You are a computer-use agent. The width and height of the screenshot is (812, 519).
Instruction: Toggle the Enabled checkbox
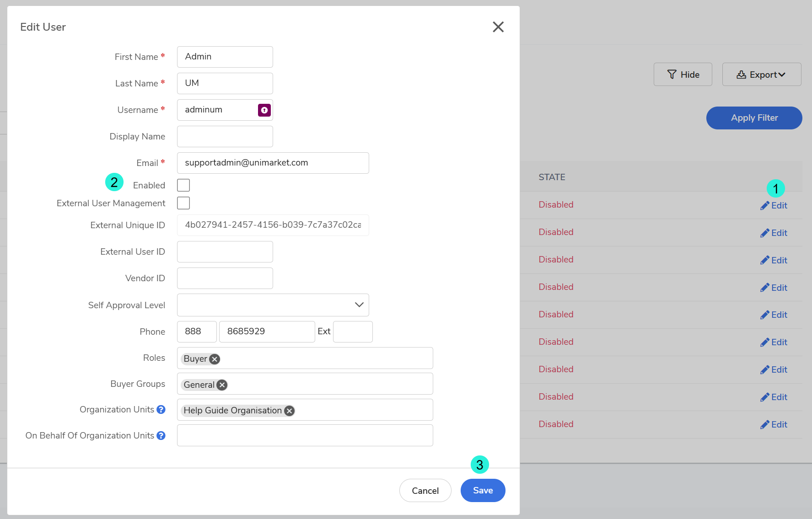[183, 185]
